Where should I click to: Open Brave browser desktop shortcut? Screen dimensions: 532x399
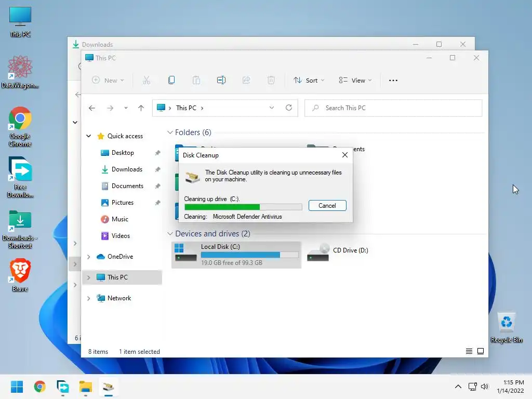coord(20,275)
